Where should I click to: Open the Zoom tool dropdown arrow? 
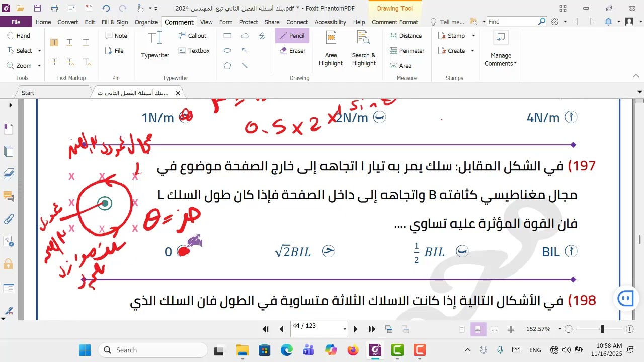coord(39,66)
